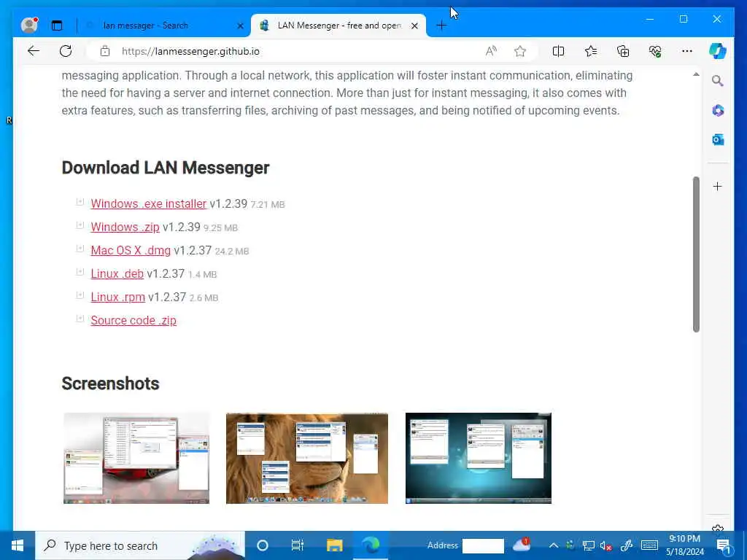747x560 pixels.
Task: Open File Explorer from the taskbar
Action: coord(334,545)
